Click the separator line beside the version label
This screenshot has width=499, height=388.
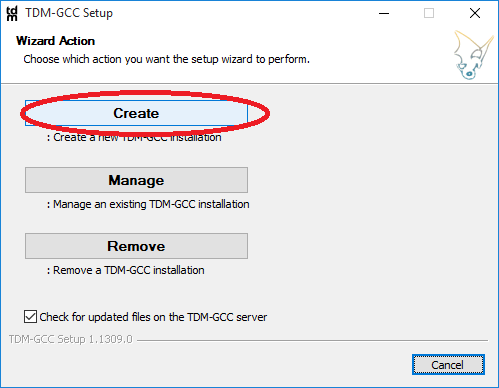click(x=312, y=340)
